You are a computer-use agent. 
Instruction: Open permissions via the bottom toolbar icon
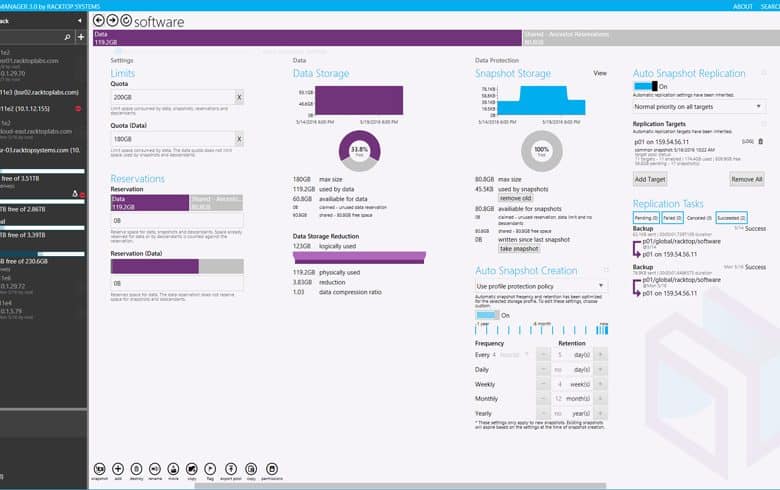click(272, 469)
